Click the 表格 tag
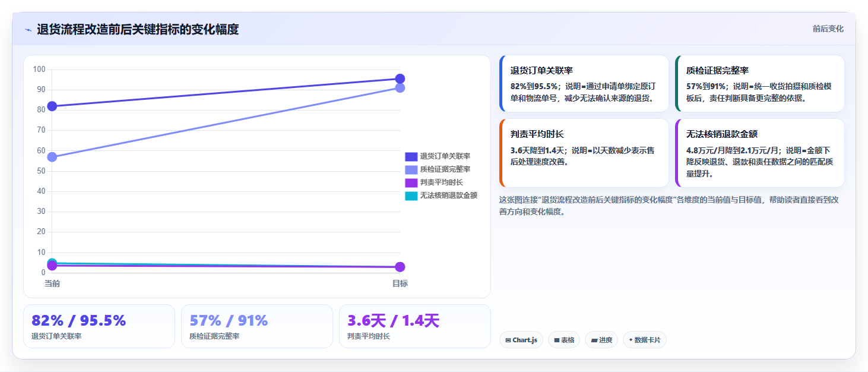 [x=564, y=340]
